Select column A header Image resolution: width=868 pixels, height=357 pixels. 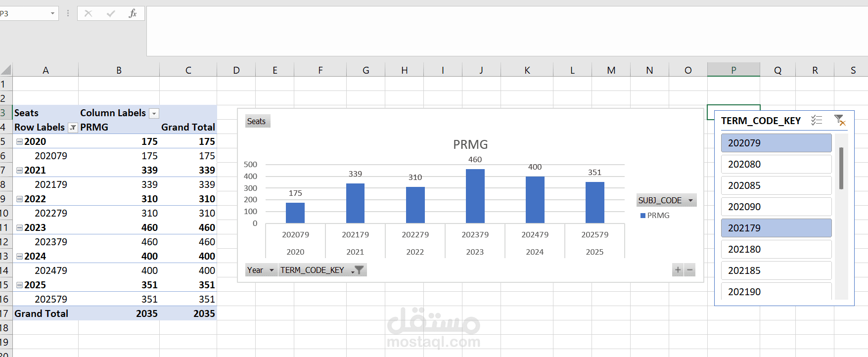(46, 70)
